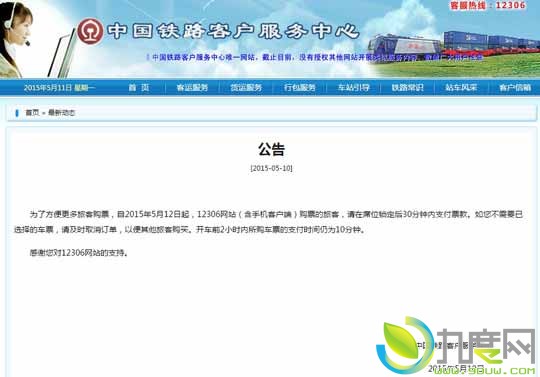
Task: Click the scrolling notice about 唯一网站
Action: (315, 57)
